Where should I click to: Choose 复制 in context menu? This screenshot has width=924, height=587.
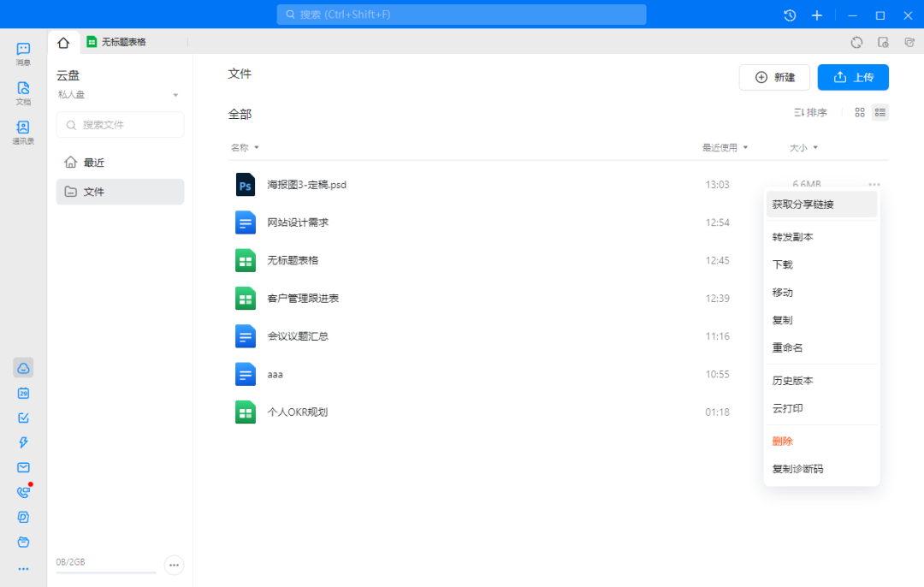pos(821,320)
